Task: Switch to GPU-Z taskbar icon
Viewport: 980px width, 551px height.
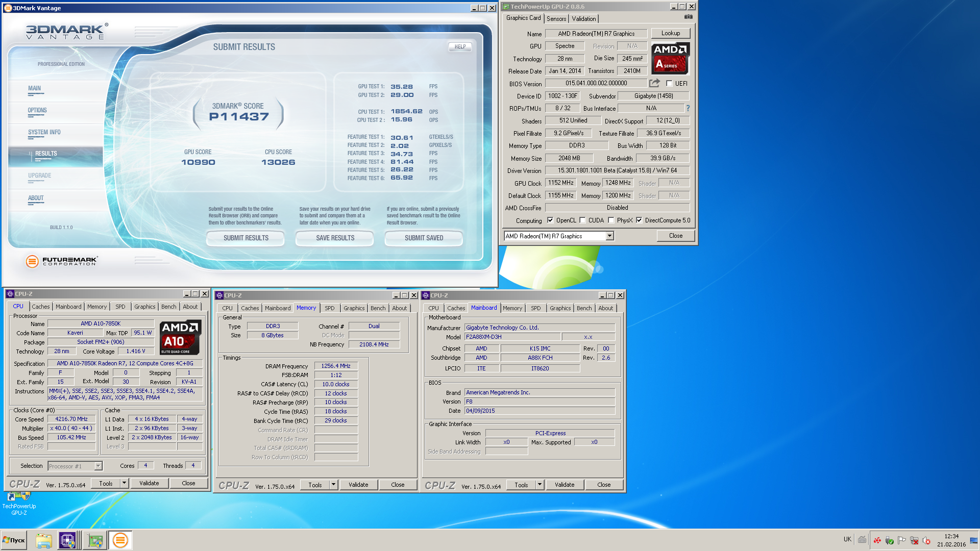Action: click(x=95, y=540)
